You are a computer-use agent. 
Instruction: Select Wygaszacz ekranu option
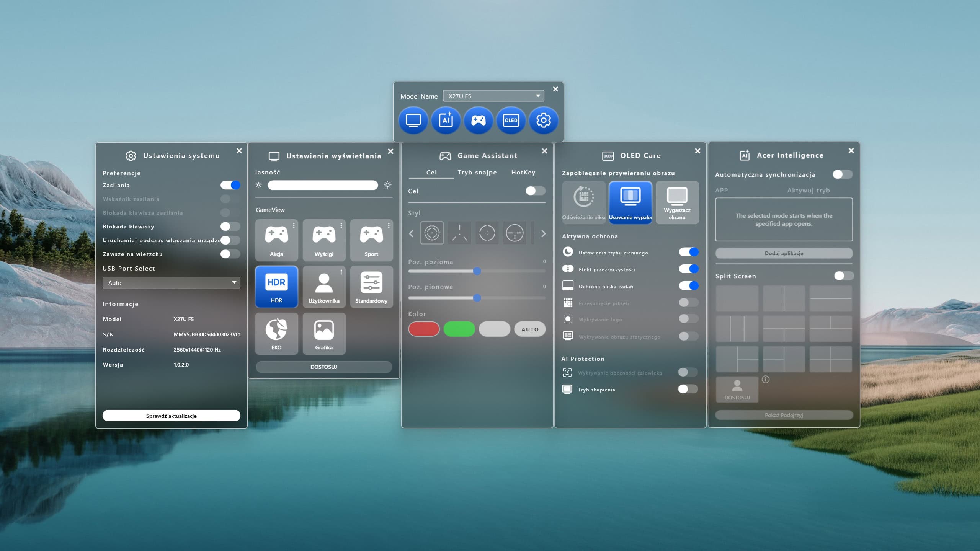pos(677,203)
